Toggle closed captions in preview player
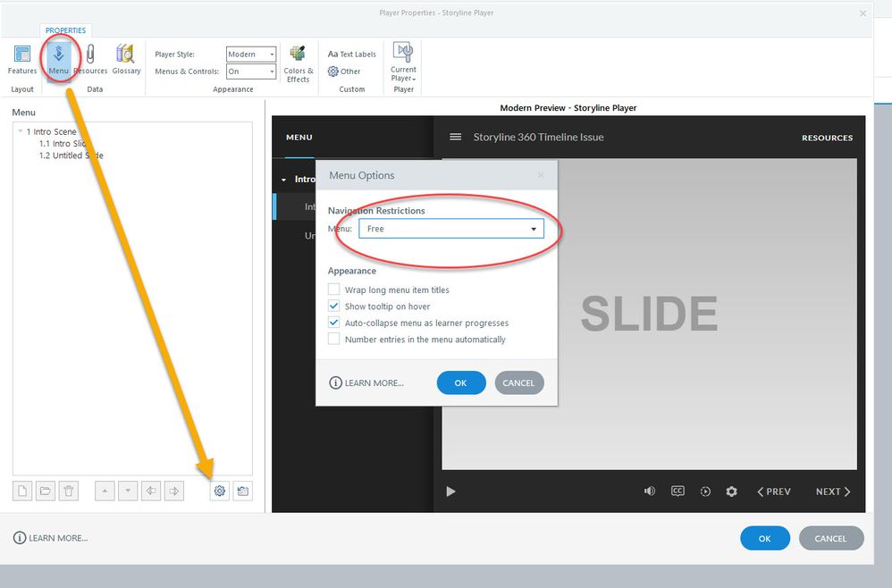The image size is (892, 588). (677, 491)
